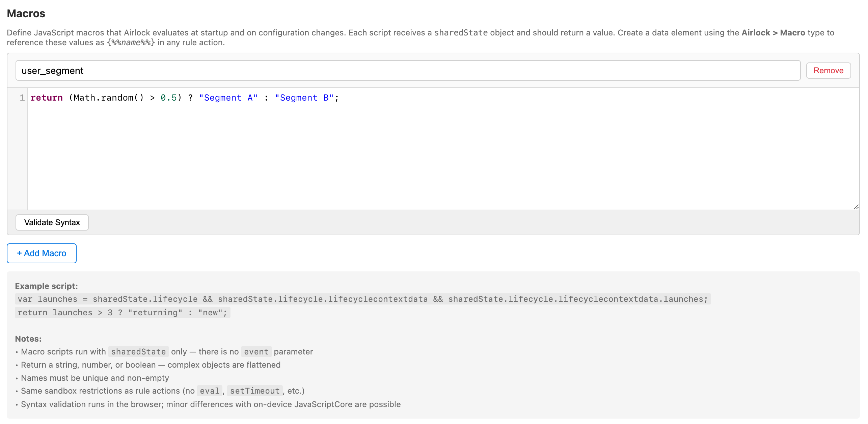Click the 0.5 number in the code

[168, 98]
